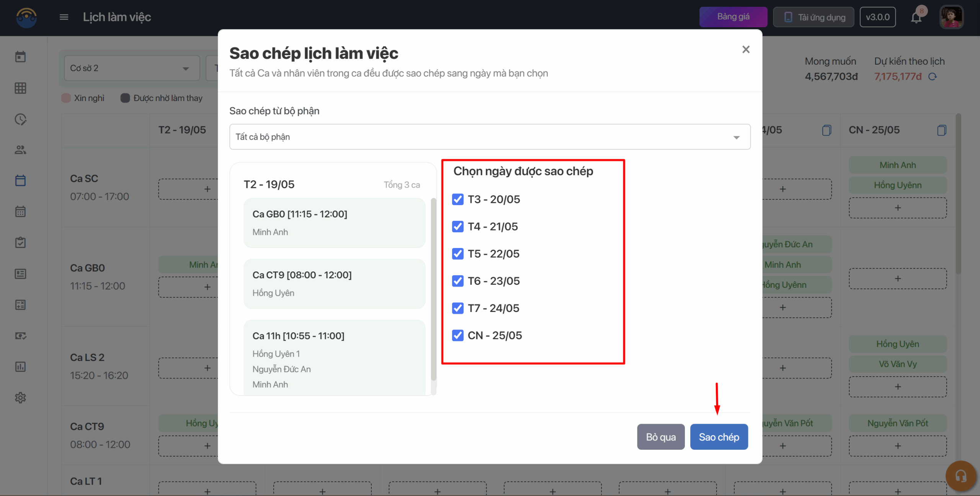Toggle the CN - 25/05 checkbox
The width and height of the screenshot is (980, 496).
(x=457, y=335)
